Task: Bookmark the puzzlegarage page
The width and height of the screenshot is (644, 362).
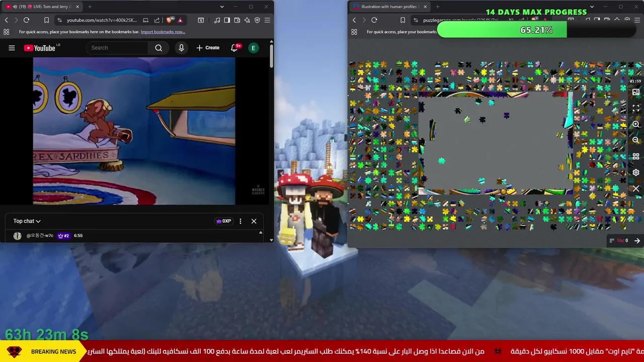Action: 403,20
